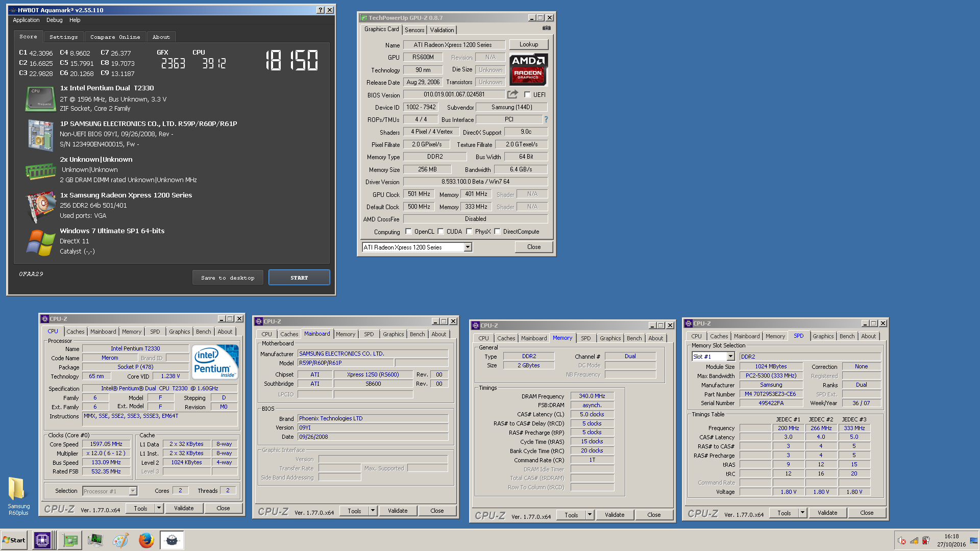Click the graphics card icon in Aquamark
Viewport: 980px width, 551px height.
pyautogui.click(x=40, y=207)
